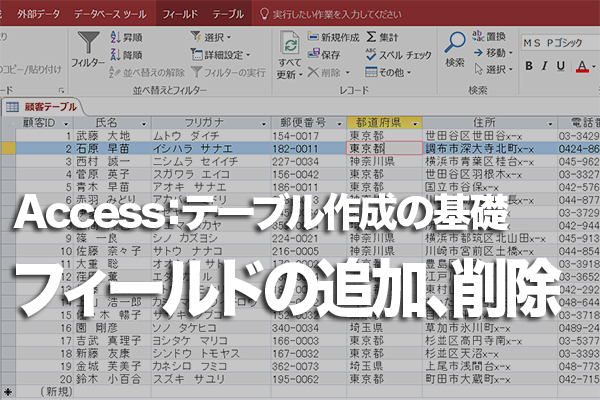Open the 住所 column filter arrow
The image size is (600, 400).
point(550,124)
